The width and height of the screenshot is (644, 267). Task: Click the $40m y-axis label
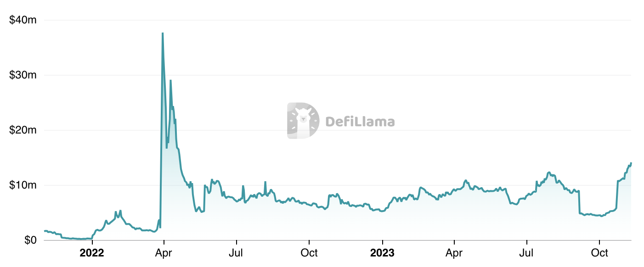(x=23, y=20)
